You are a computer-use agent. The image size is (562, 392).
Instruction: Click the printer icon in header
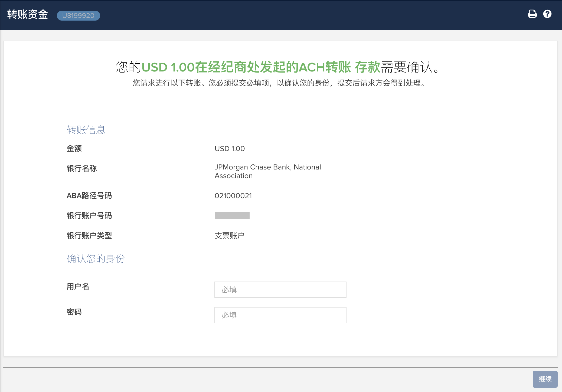(532, 14)
